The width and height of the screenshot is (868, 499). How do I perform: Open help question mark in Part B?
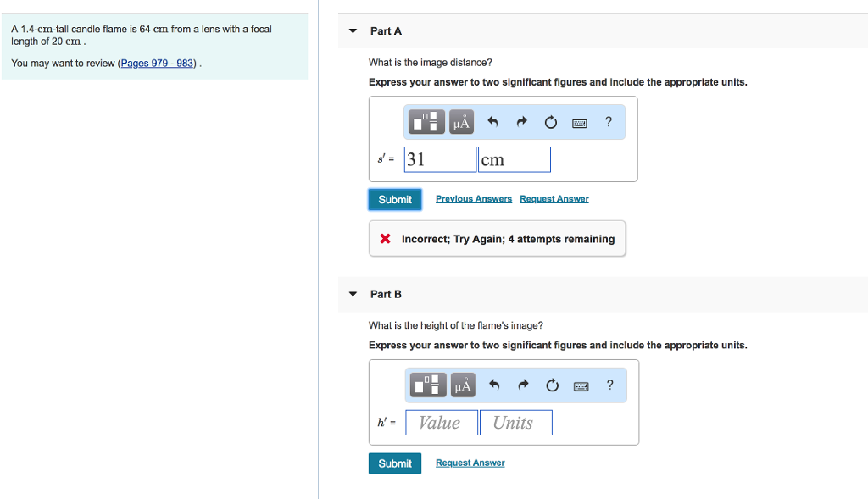pos(610,385)
